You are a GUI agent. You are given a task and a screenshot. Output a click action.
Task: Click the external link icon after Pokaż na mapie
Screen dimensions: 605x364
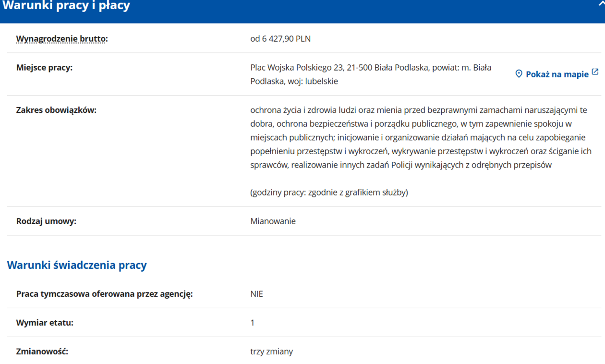pos(595,72)
